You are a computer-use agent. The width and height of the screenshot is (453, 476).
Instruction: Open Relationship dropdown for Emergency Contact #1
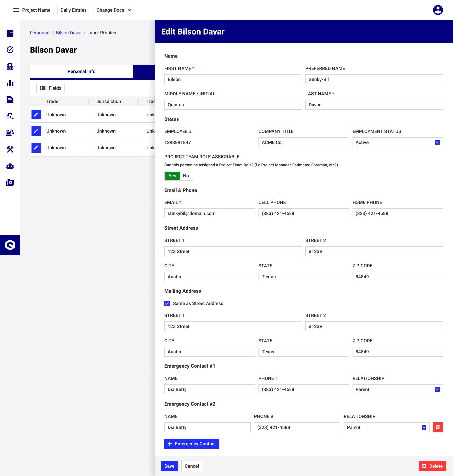pos(437,389)
